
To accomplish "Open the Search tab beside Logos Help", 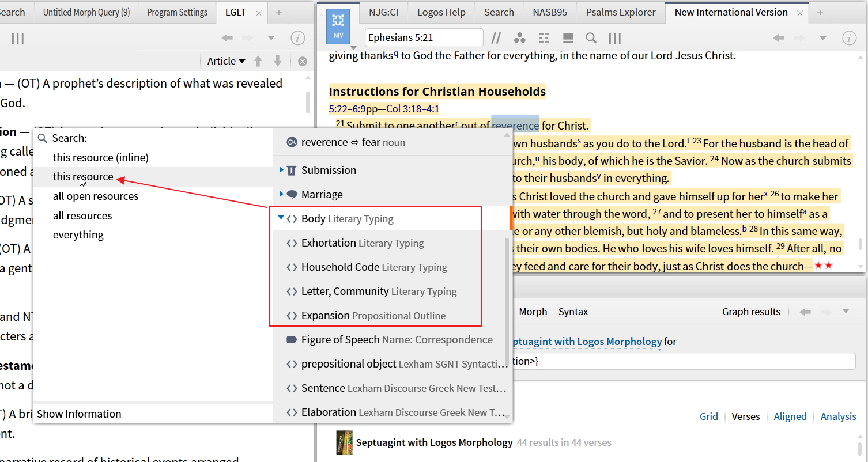I will [499, 12].
